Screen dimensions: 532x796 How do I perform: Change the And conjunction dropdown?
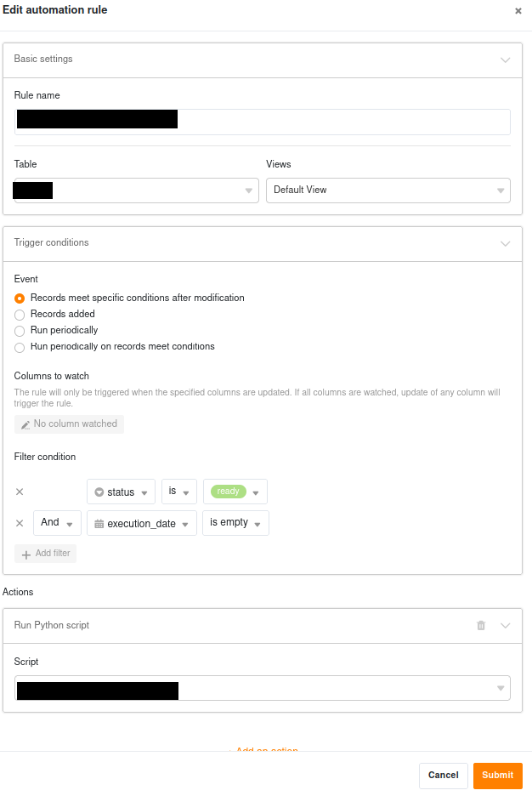(57, 523)
